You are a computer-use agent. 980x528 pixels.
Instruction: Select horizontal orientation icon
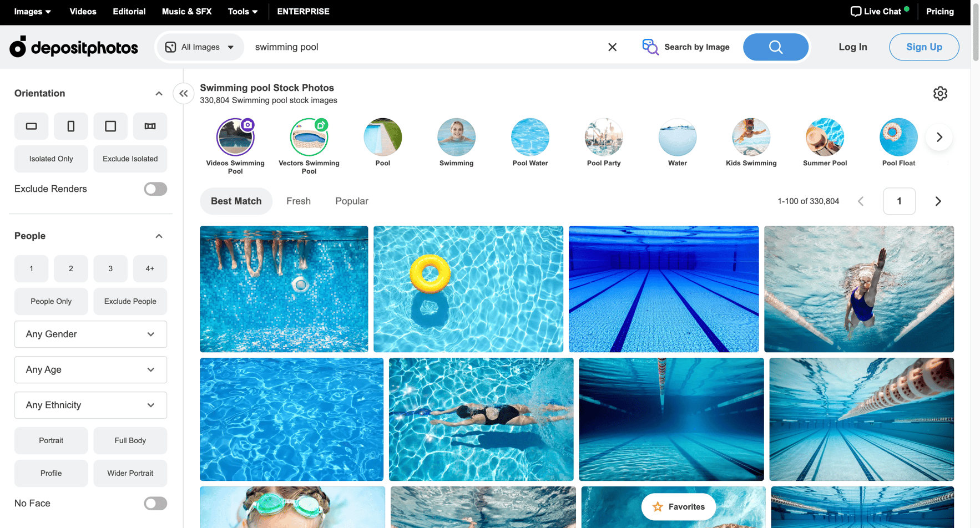(32, 126)
